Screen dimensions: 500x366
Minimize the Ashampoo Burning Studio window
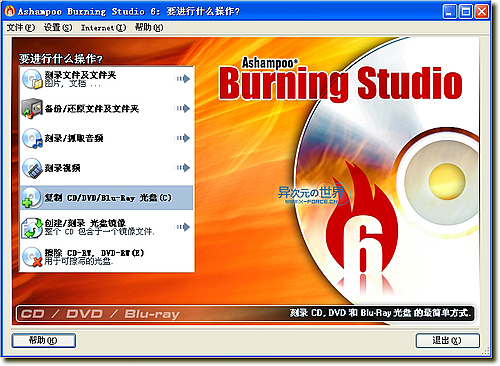point(449,12)
